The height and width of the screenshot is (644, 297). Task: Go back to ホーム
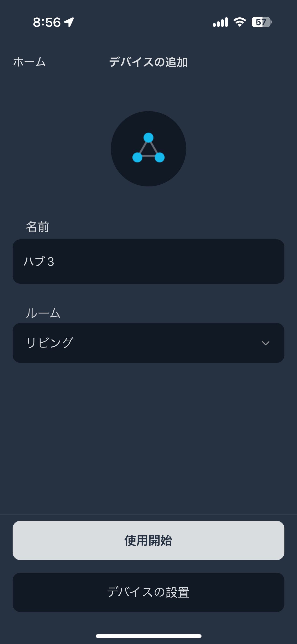[x=29, y=62]
